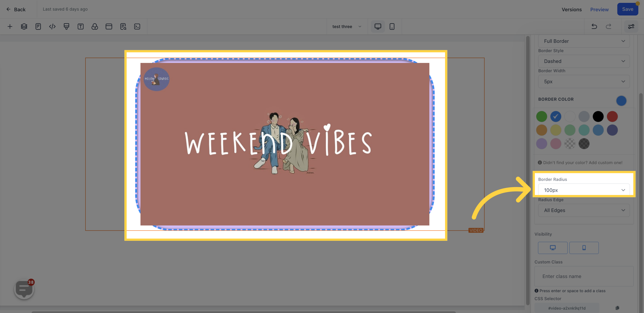Click the CSS selector #video-a2xnk9q11d field
The width and height of the screenshot is (644, 313).
pos(567,308)
